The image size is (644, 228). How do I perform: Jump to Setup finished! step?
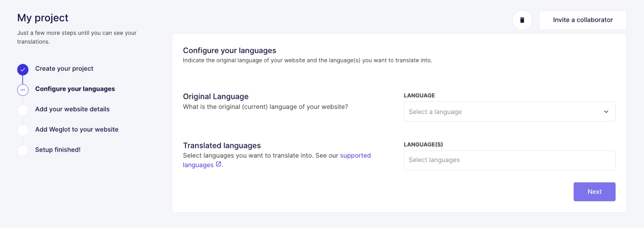pyautogui.click(x=58, y=150)
